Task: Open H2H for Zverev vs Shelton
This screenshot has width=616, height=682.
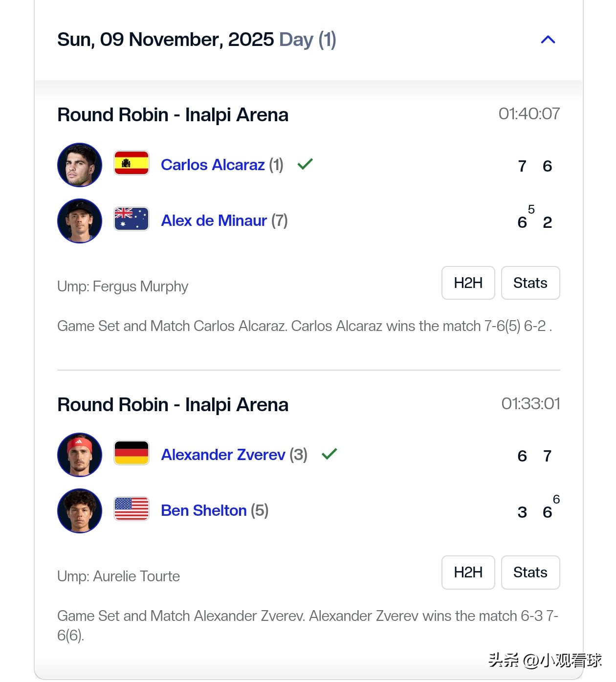Action: pos(468,572)
